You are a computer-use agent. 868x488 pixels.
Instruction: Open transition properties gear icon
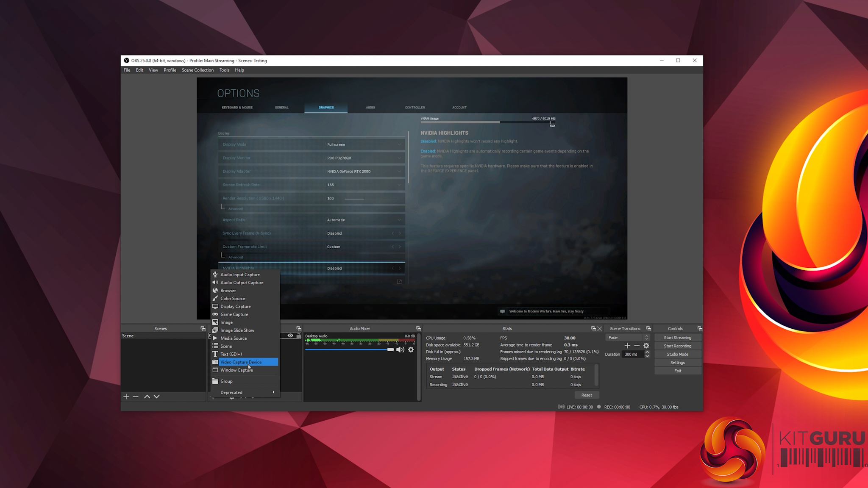pos(646,346)
